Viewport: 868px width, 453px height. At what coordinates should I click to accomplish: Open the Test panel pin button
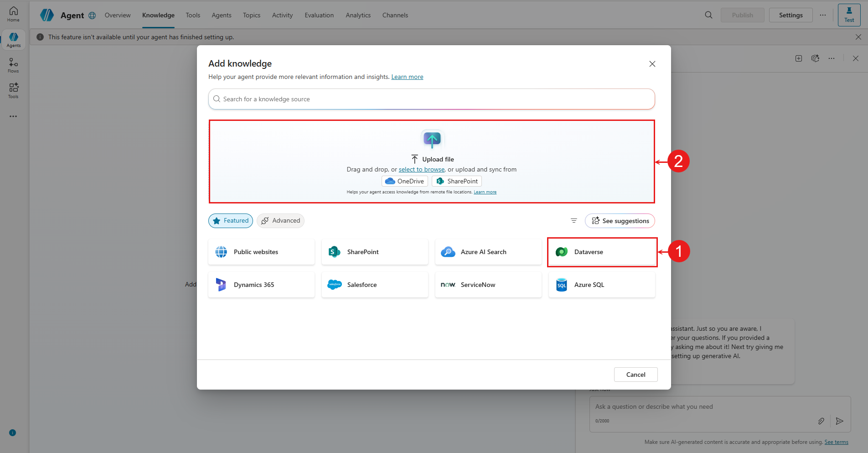[x=849, y=15]
